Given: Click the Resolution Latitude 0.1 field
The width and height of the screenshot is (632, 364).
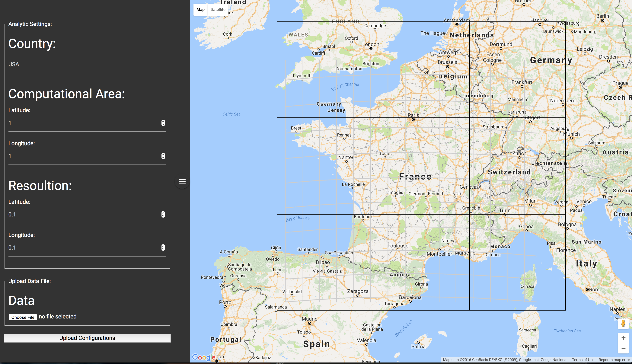Looking at the screenshot, I should click(x=82, y=215).
